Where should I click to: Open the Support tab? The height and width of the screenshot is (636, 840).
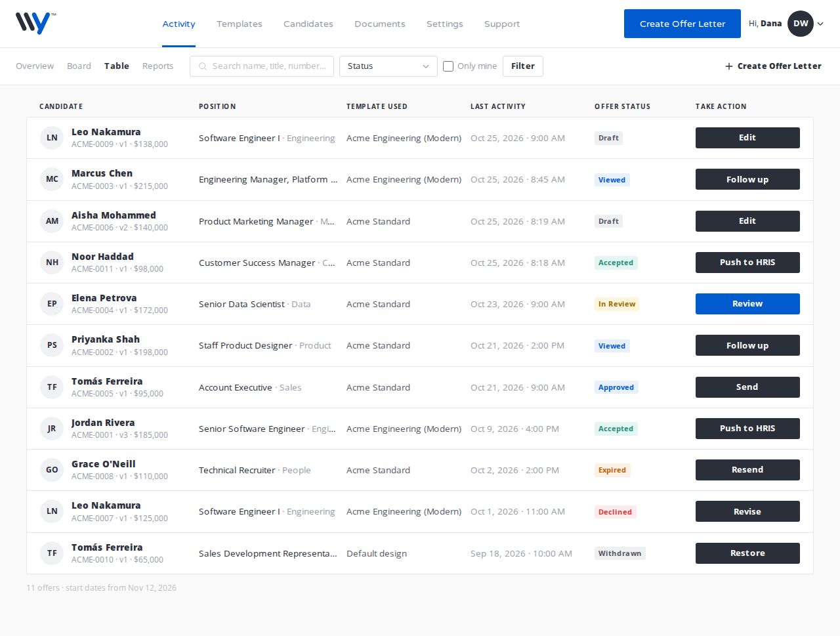502,24
